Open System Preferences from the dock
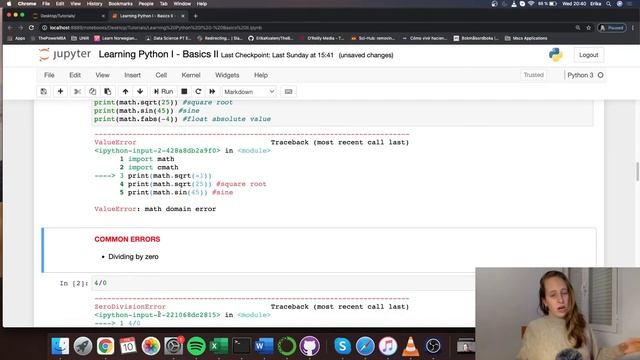Image resolution: width=640 pixels, height=360 pixels. pyautogui.click(x=173, y=346)
